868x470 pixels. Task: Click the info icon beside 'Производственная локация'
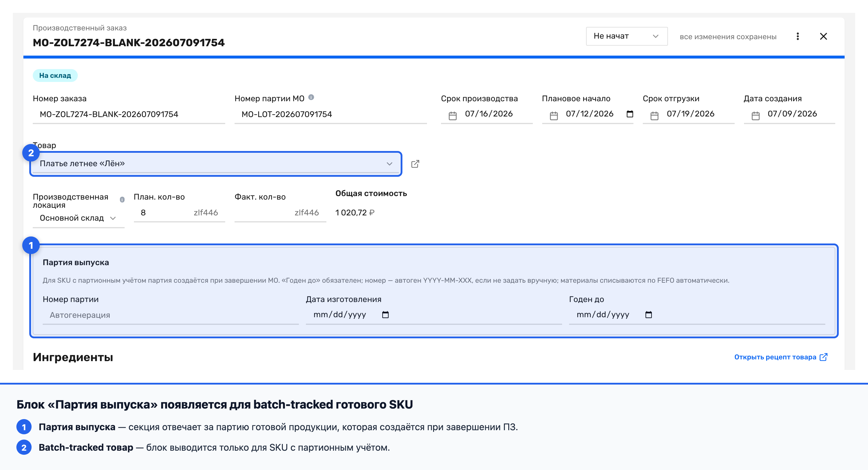click(122, 200)
